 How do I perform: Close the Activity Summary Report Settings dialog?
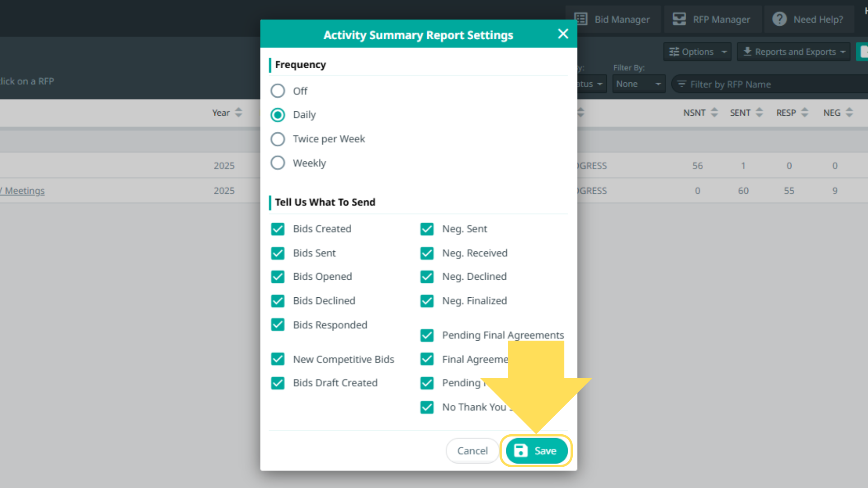tap(563, 34)
